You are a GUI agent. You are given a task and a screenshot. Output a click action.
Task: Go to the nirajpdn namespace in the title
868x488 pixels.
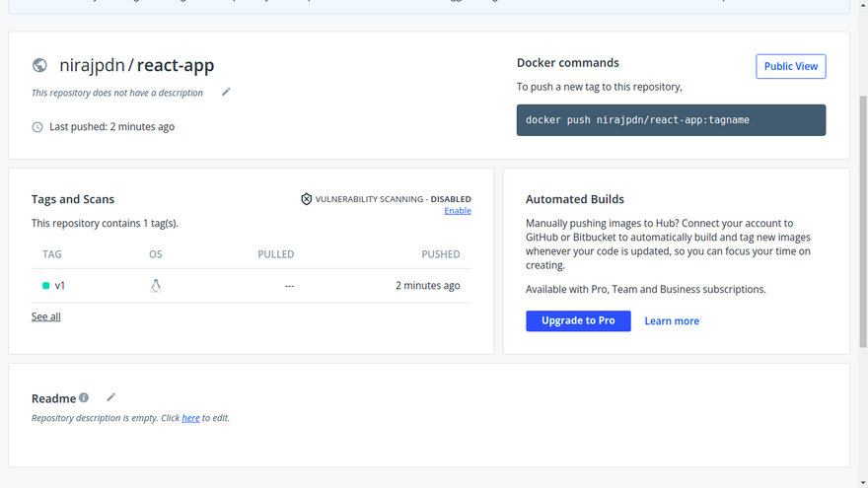click(91, 66)
